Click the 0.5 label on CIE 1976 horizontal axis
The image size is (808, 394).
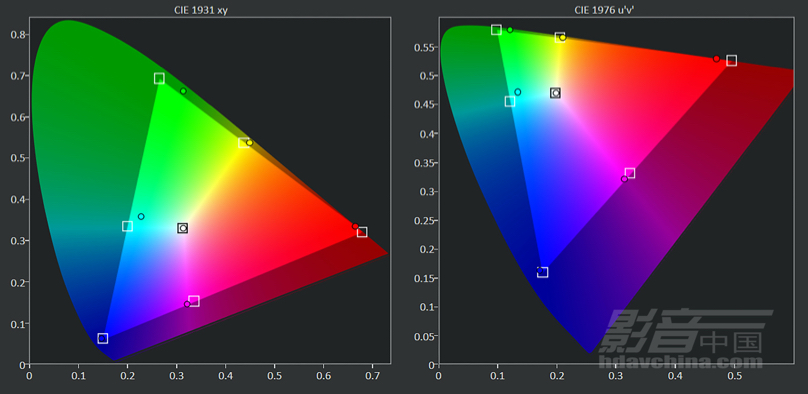pos(734,376)
